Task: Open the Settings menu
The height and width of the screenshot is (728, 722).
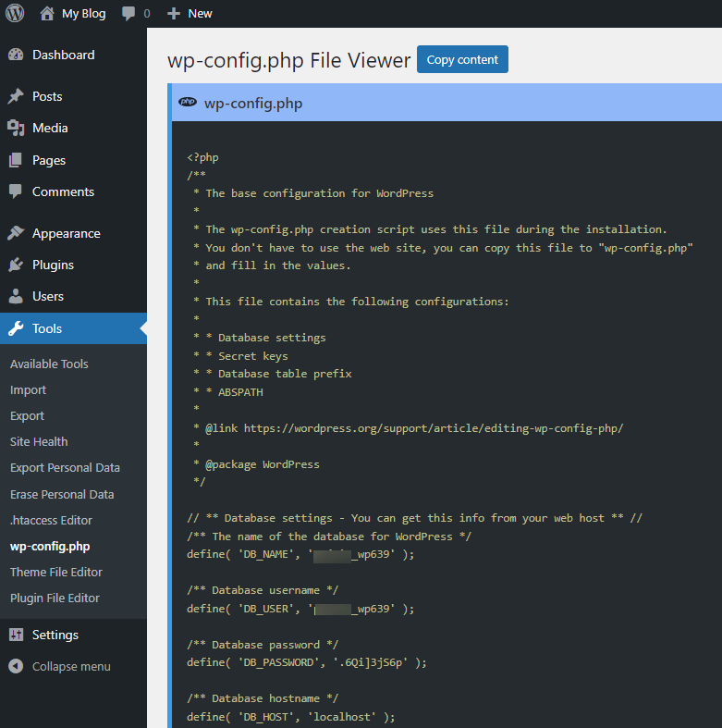Action: 55,635
